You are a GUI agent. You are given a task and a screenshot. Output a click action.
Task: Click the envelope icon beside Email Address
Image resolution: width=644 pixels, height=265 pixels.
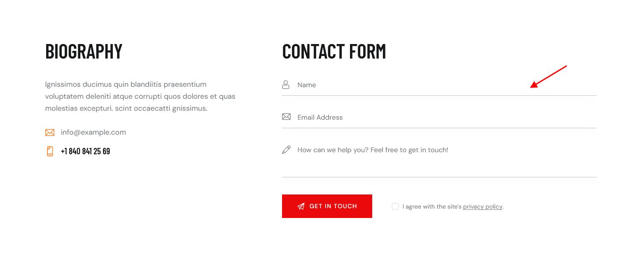(x=286, y=117)
